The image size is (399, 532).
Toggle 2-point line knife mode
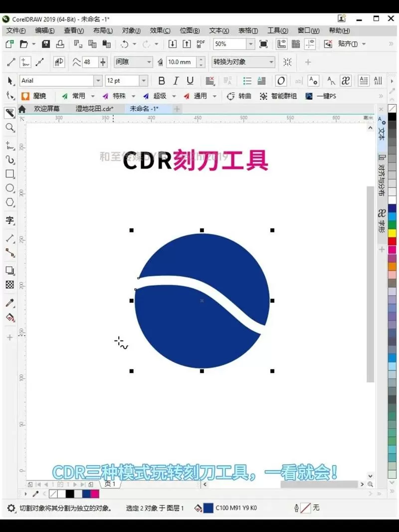click(x=11, y=62)
